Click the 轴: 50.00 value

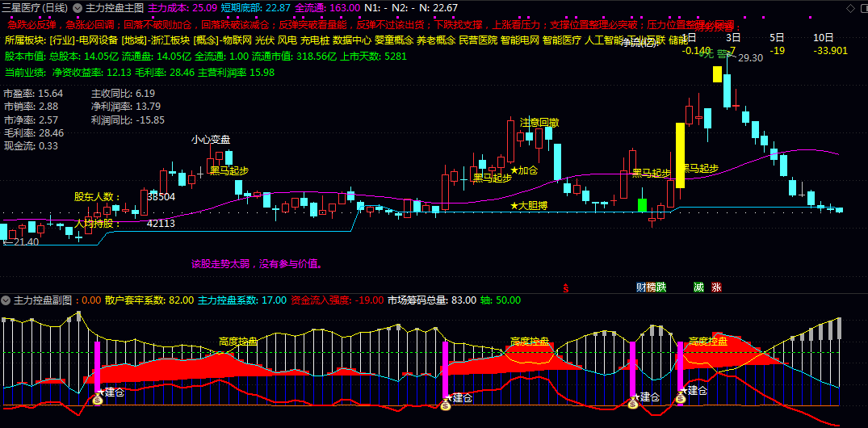pyautogui.click(x=501, y=300)
